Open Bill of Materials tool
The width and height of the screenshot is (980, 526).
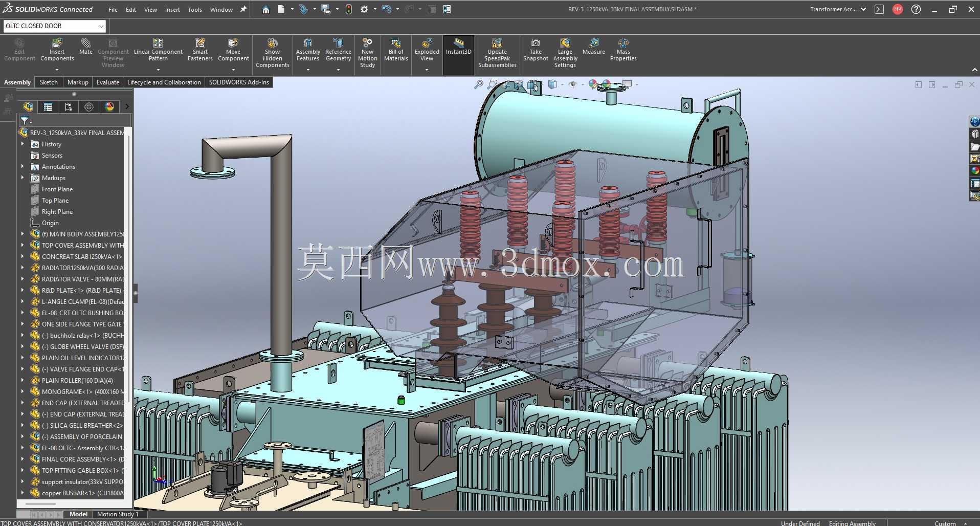click(396, 50)
